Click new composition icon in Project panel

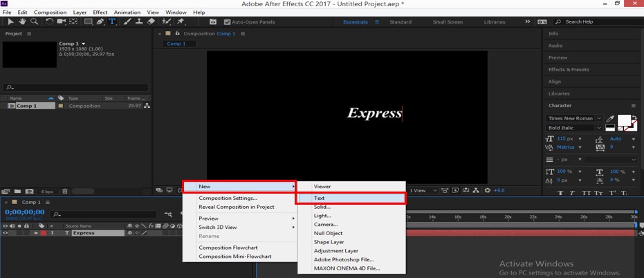(29, 192)
